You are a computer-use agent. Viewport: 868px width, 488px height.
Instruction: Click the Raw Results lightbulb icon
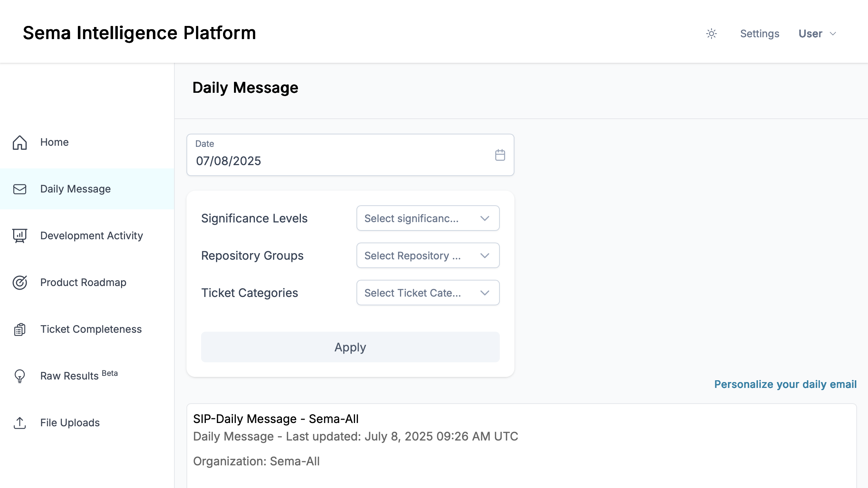(x=20, y=376)
